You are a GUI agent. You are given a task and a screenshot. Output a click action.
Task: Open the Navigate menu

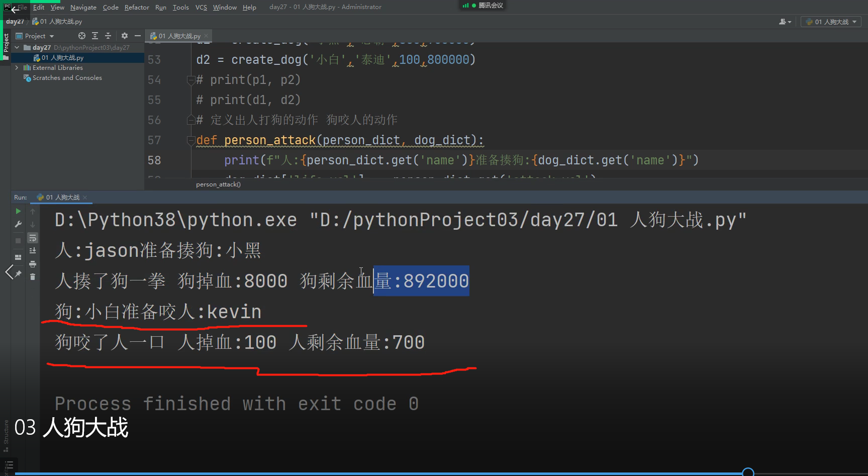click(x=83, y=7)
